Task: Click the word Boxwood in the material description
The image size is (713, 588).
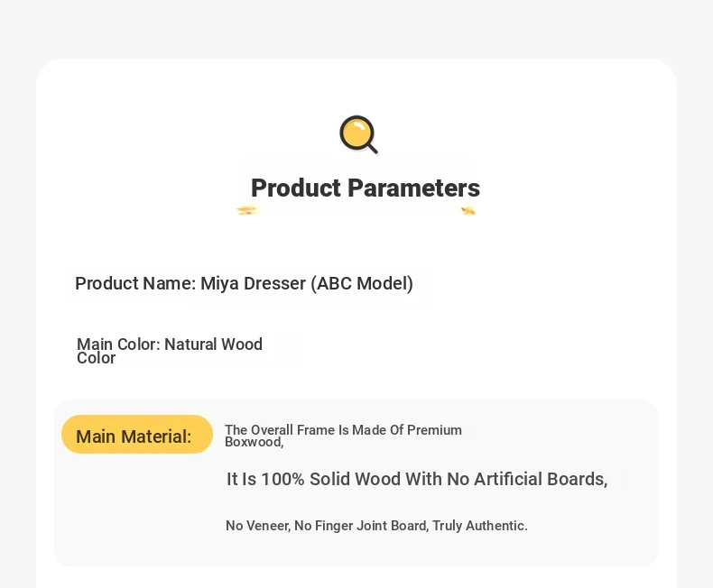Action: [255, 442]
